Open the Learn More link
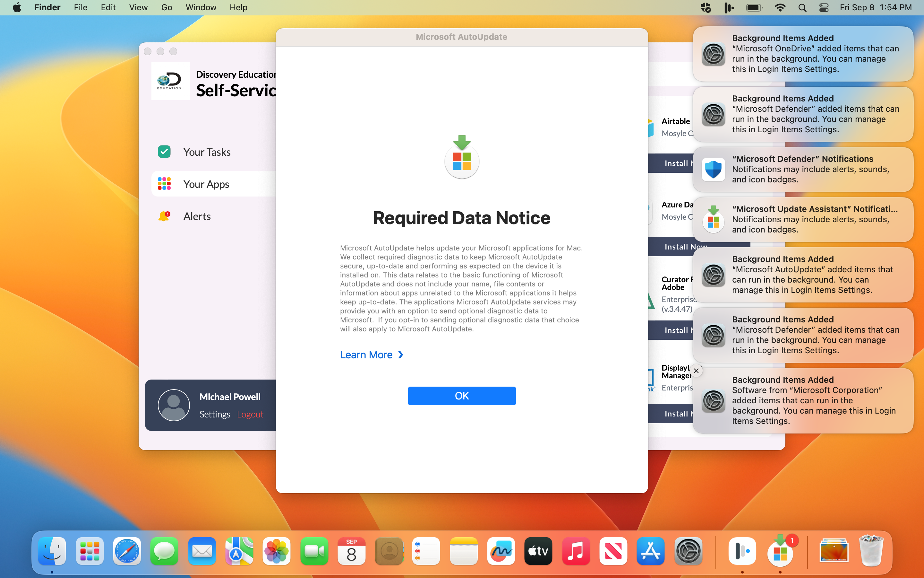Screen dimensions: 924x578 (371, 355)
